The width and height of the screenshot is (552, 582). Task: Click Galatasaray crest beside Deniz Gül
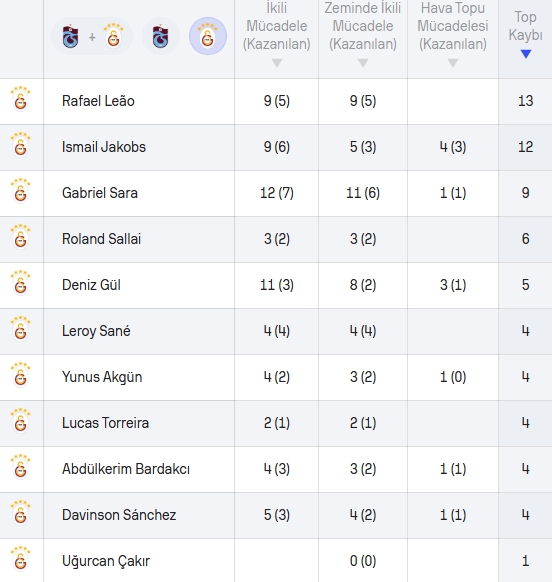(x=20, y=283)
